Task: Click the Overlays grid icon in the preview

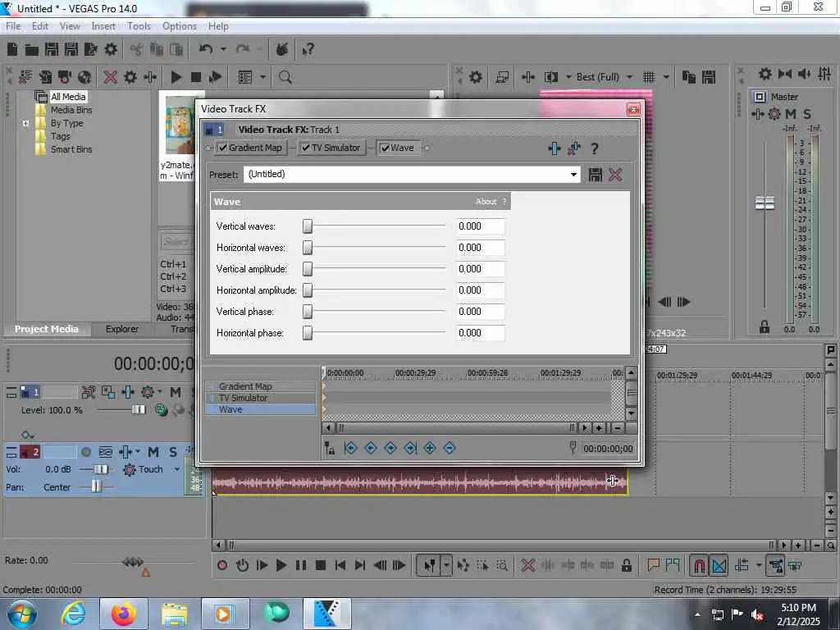Action: click(649, 77)
